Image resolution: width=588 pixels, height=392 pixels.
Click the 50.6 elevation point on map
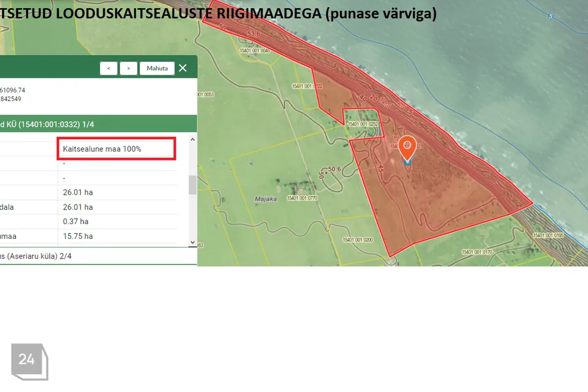pyautogui.click(x=334, y=169)
